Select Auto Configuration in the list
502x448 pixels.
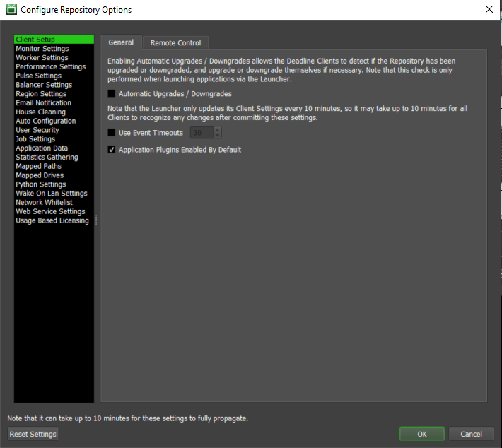coord(54,121)
